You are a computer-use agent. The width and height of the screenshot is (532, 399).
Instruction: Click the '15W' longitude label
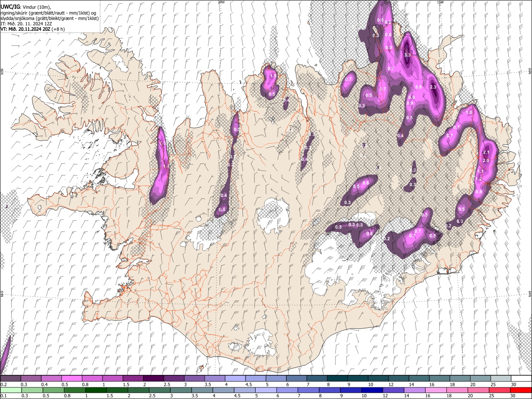point(440,2)
